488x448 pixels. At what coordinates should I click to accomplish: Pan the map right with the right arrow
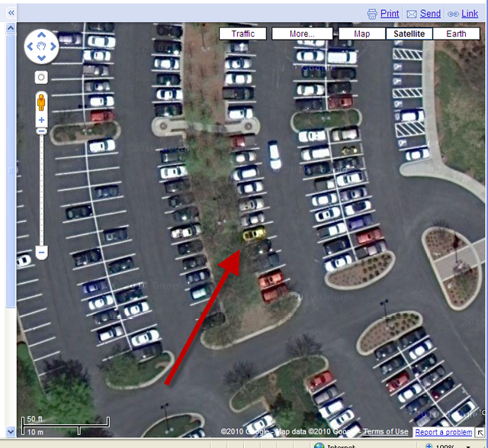[x=53, y=47]
